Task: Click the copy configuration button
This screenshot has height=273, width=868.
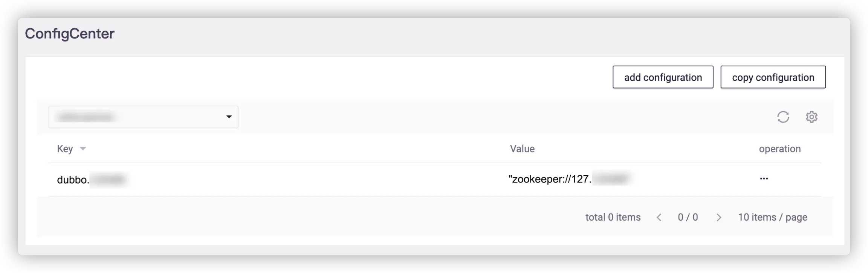Action: point(773,77)
